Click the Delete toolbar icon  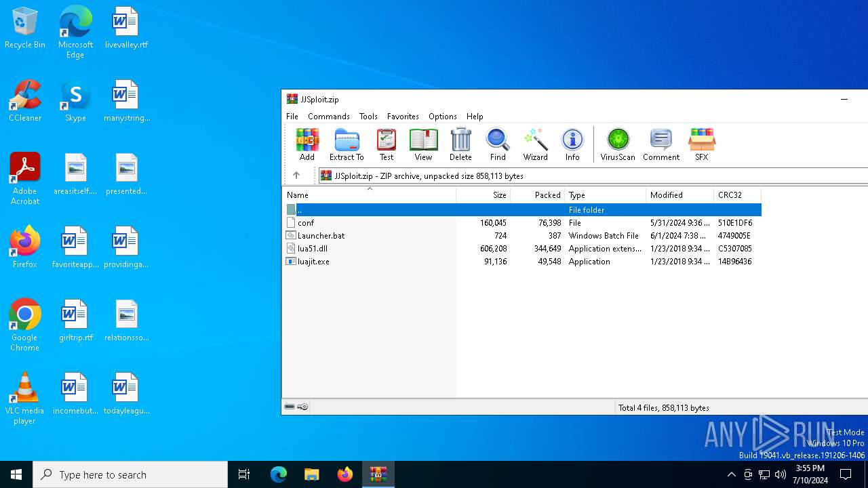tap(460, 145)
